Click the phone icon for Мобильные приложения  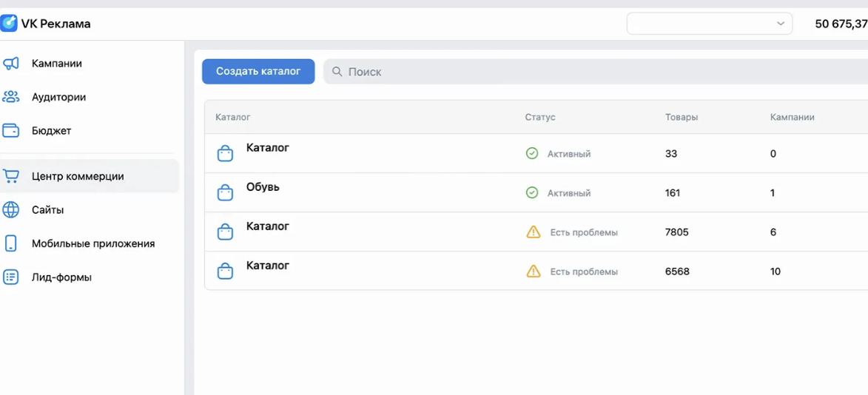coord(11,243)
